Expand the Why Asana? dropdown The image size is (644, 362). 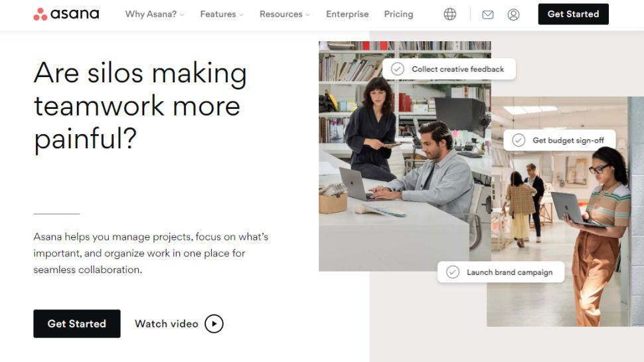point(154,14)
